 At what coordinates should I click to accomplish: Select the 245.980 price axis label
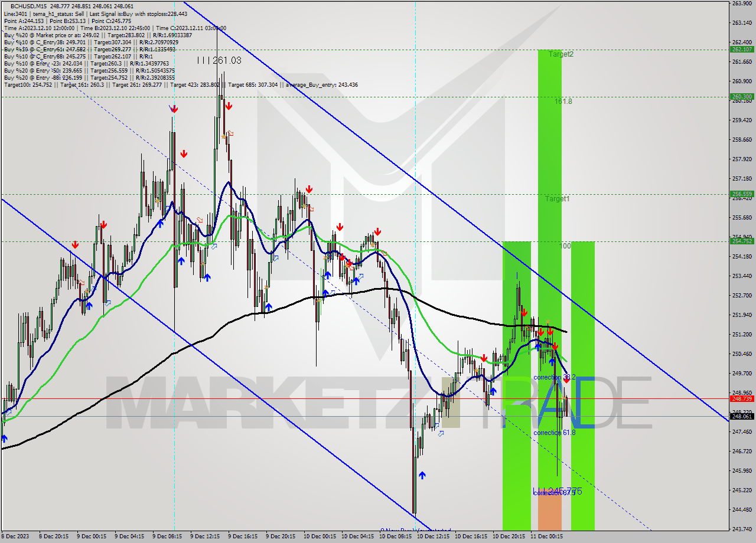(741, 470)
